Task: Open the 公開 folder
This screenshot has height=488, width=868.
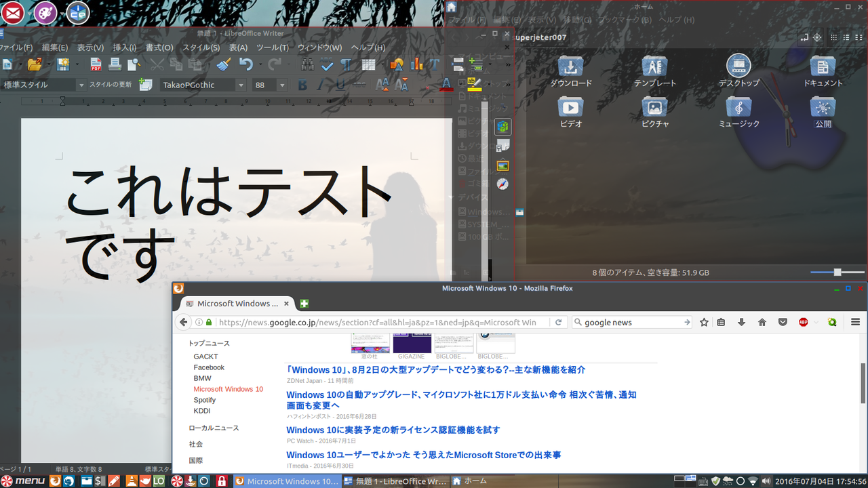Action: [x=823, y=113]
